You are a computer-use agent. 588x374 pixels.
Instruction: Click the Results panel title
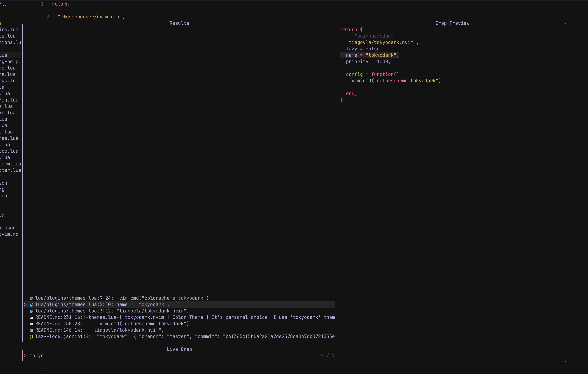coord(179,23)
